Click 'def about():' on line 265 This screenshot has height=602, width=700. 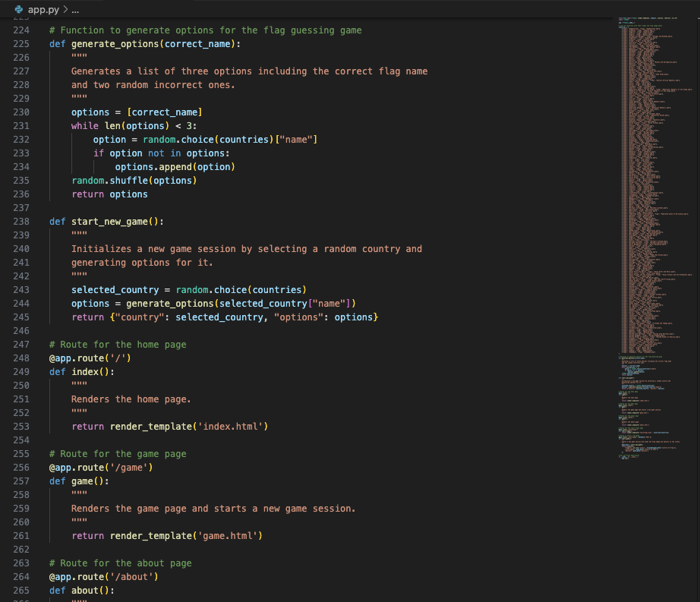click(x=82, y=591)
